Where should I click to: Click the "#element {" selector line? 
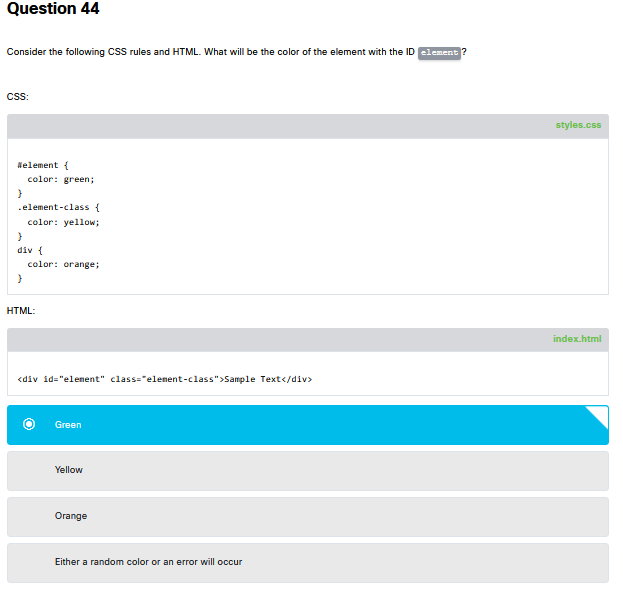point(42,165)
